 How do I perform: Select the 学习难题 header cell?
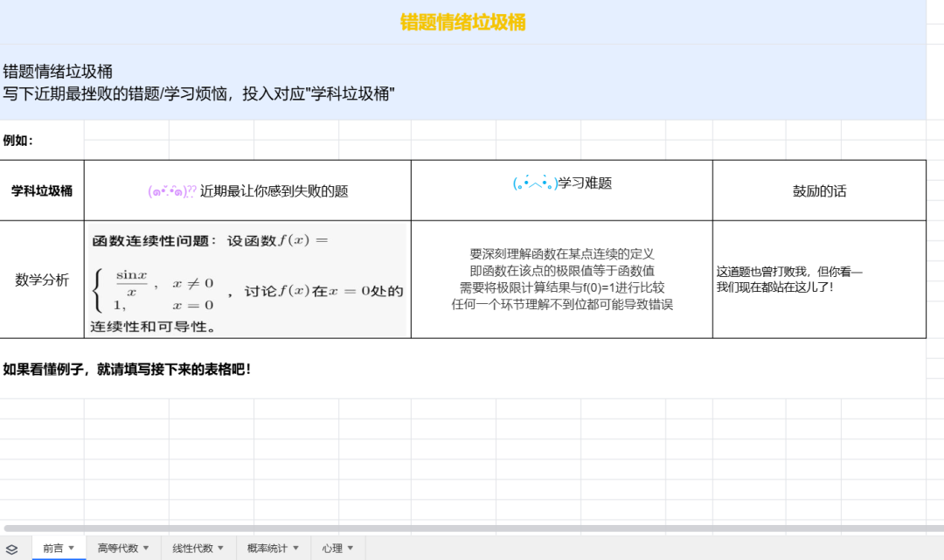coord(561,183)
